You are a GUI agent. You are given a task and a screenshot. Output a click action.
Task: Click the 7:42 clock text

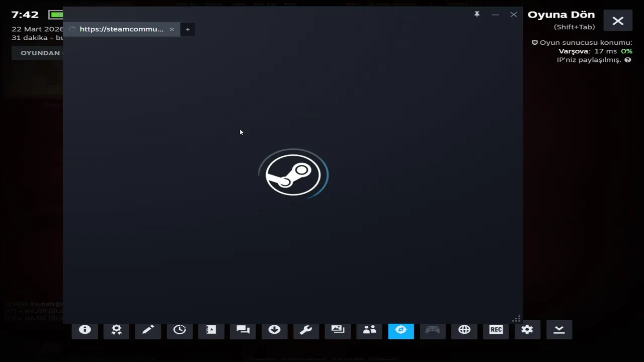(25, 15)
